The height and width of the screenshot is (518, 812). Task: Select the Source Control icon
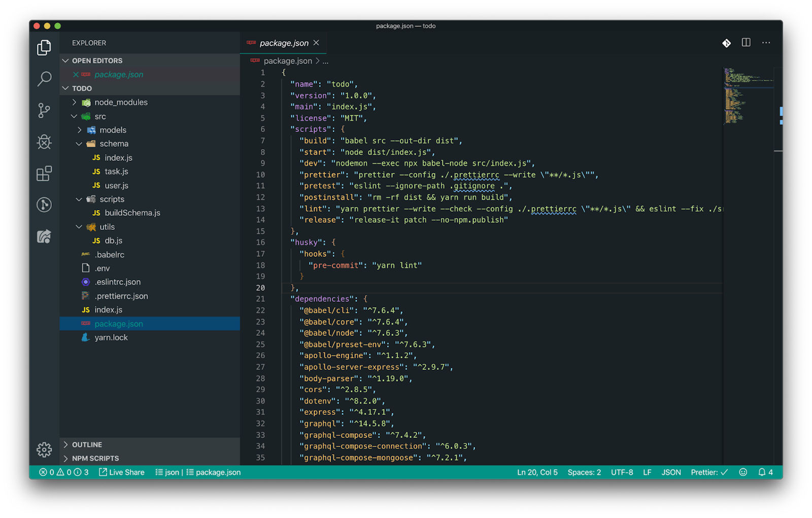click(44, 111)
